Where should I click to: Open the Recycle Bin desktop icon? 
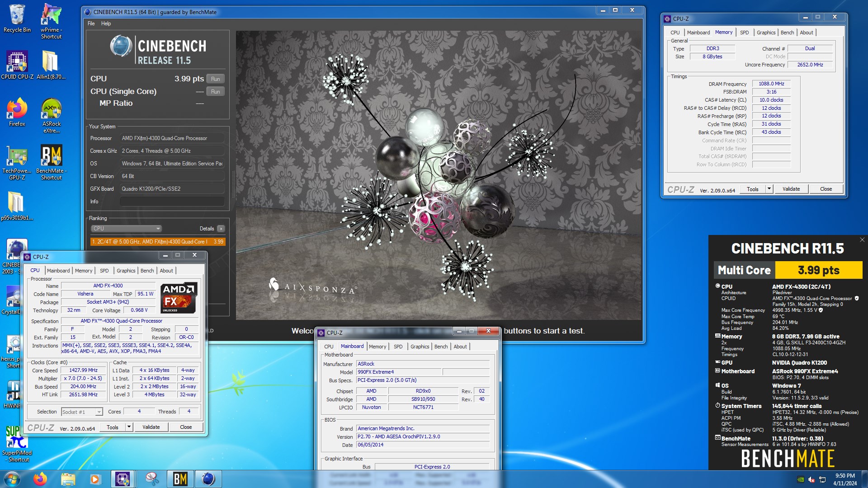point(17,19)
